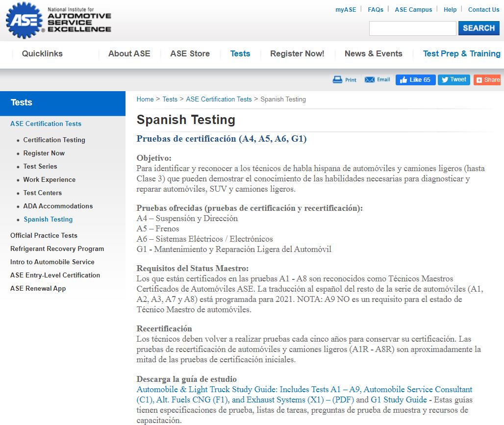This screenshot has width=504, height=425.
Task: Click the Twitter Tweet button
Action: 454,79
